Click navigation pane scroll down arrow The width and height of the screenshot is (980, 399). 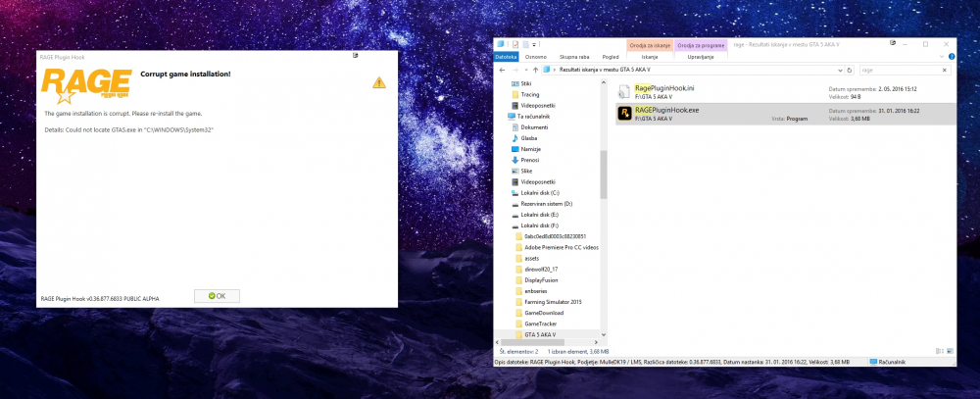604,335
